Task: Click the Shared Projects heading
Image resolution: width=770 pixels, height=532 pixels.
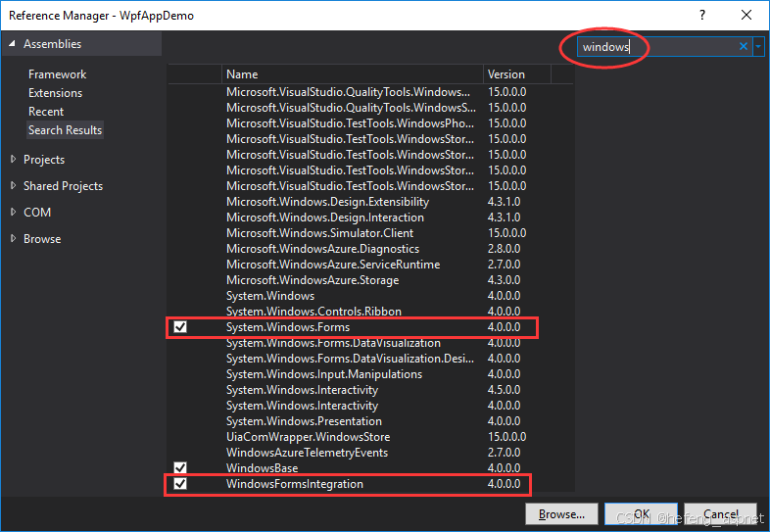Action: click(64, 186)
